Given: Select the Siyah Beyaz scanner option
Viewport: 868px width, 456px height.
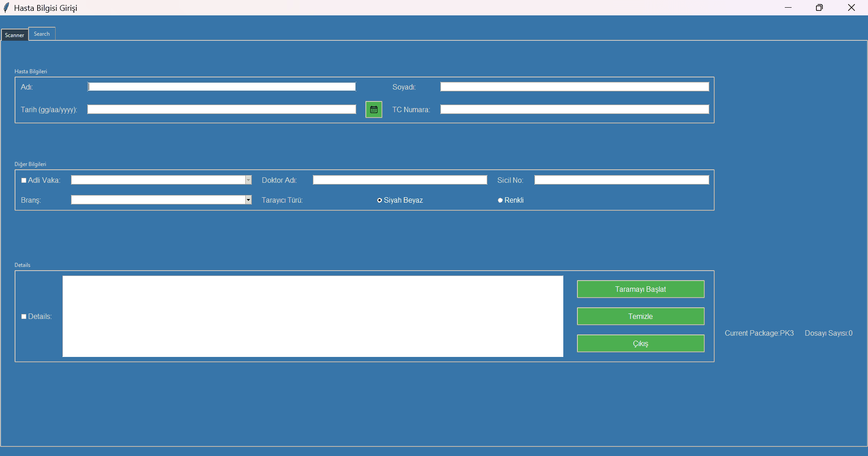Looking at the screenshot, I should 379,200.
